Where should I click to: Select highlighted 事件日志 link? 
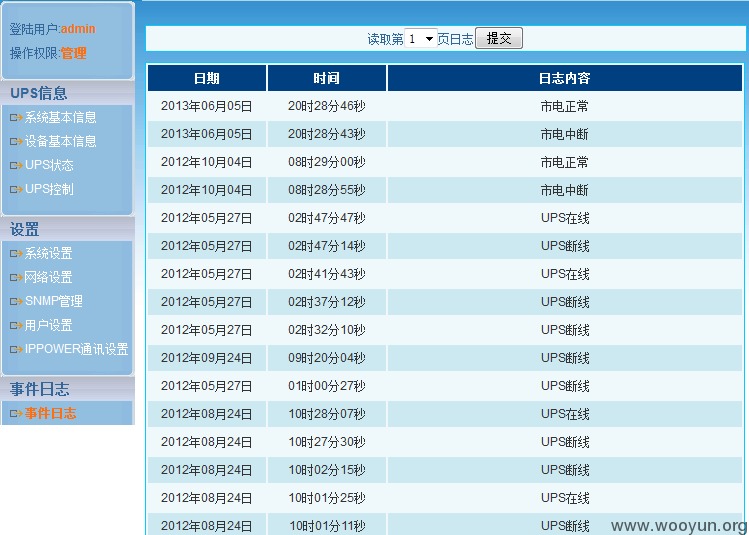tap(51, 413)
